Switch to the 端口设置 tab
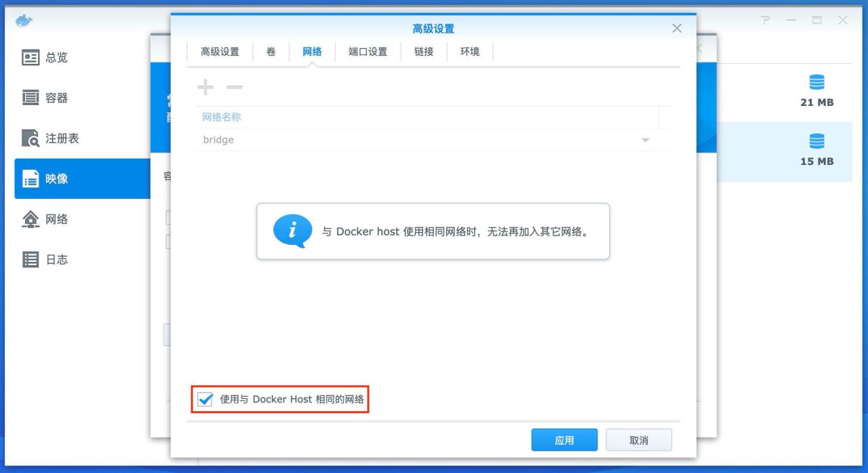Viewport: 868px width, 473px height. click(x=368, y=52)
